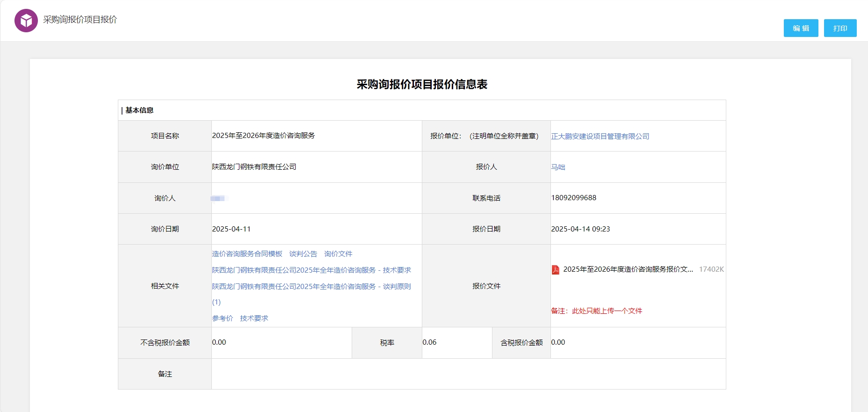Click the purple cube logo icon
The width and height of the screenshot is (868, 412).
(x=26, y=21)
